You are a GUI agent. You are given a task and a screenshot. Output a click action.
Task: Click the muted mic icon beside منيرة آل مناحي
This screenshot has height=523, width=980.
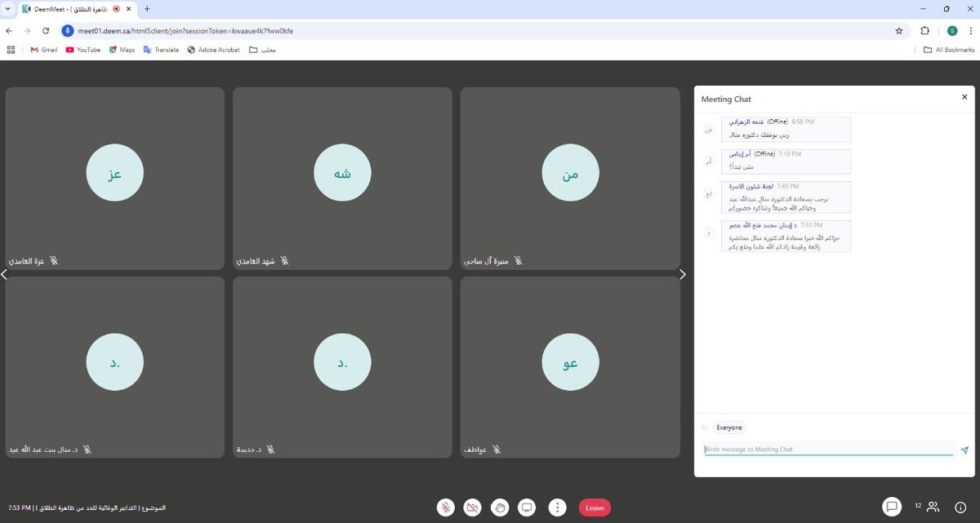pos(518,260)
